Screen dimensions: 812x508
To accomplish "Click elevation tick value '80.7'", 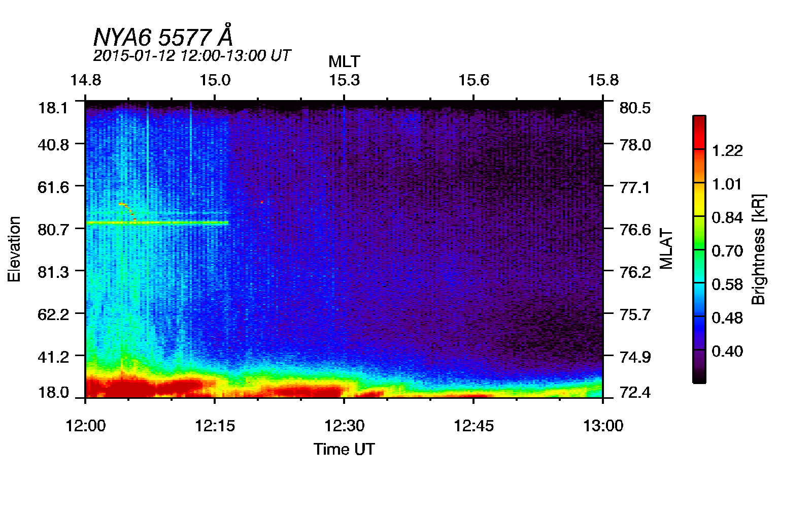I will tap(53, 230).
